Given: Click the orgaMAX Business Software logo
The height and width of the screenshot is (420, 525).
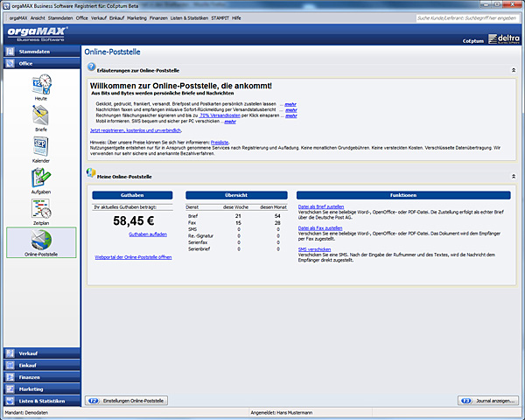Looking at the screenshot, I should (x=37, y=34).
